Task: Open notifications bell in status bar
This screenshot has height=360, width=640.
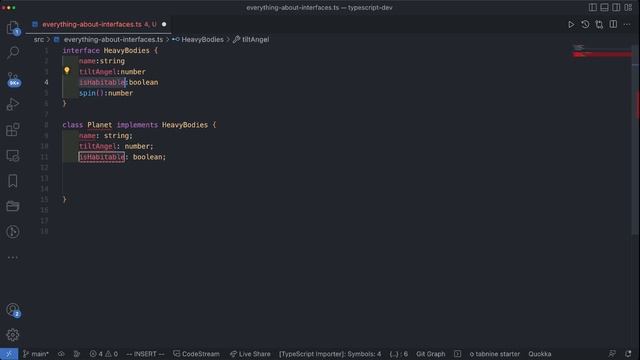Action: point(628,354)
